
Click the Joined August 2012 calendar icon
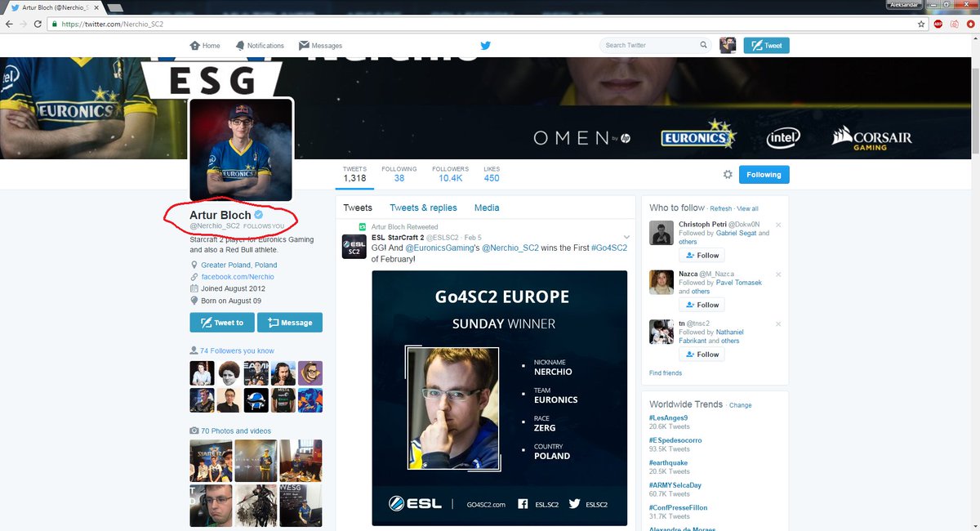coord(194,288)
